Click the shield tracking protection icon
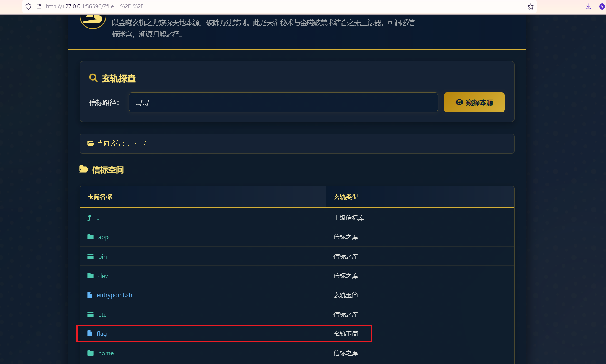 [28, 6]
